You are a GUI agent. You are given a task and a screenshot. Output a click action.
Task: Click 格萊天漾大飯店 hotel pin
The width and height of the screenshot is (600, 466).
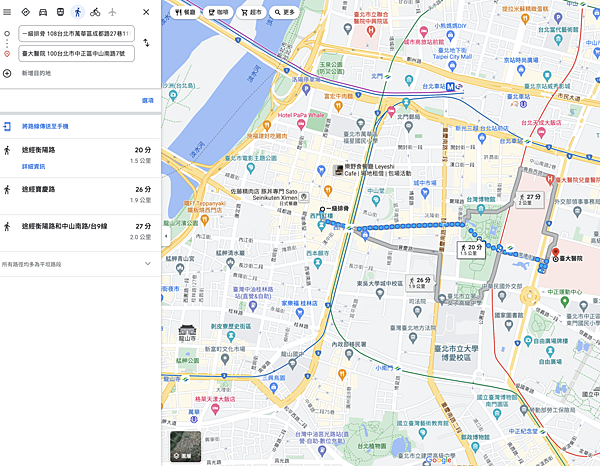pos(215,410)
